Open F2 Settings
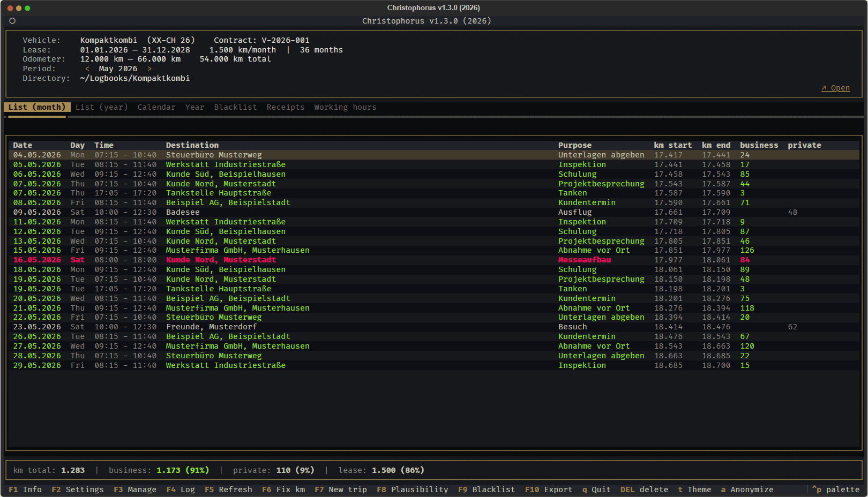The height and width of the screenshot is (497, 868). click(78, 490)
